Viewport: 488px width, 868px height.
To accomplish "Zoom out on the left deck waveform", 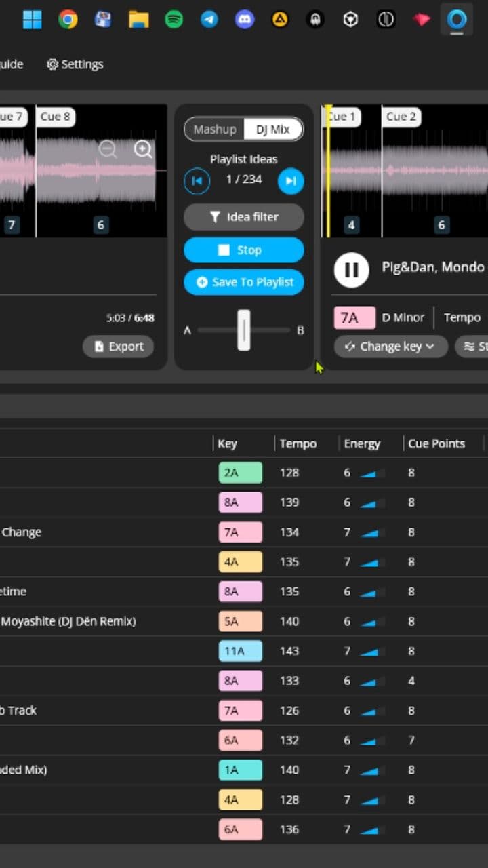I will pyautogui.click(x=108, y=149).
